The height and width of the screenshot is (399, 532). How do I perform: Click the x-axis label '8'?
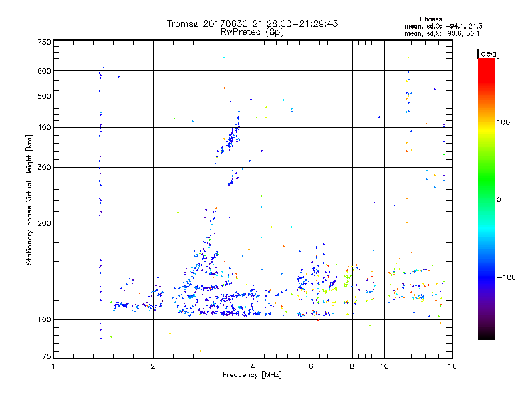click(352, 366)
